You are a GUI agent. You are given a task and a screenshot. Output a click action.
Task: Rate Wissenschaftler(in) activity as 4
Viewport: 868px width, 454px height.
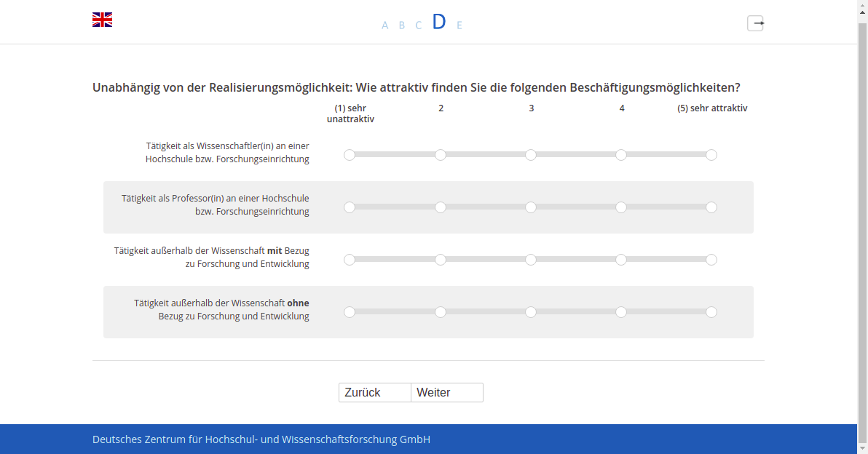pos(621,155)
